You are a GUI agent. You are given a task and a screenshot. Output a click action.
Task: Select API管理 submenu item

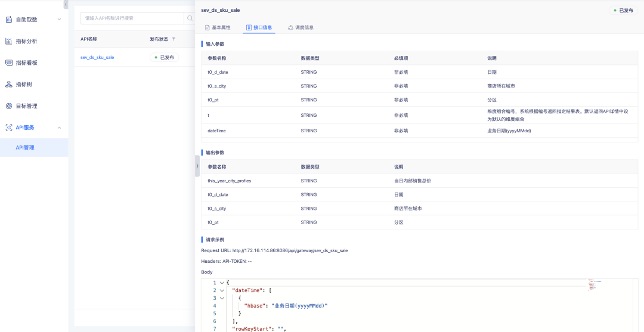point(34,147)
